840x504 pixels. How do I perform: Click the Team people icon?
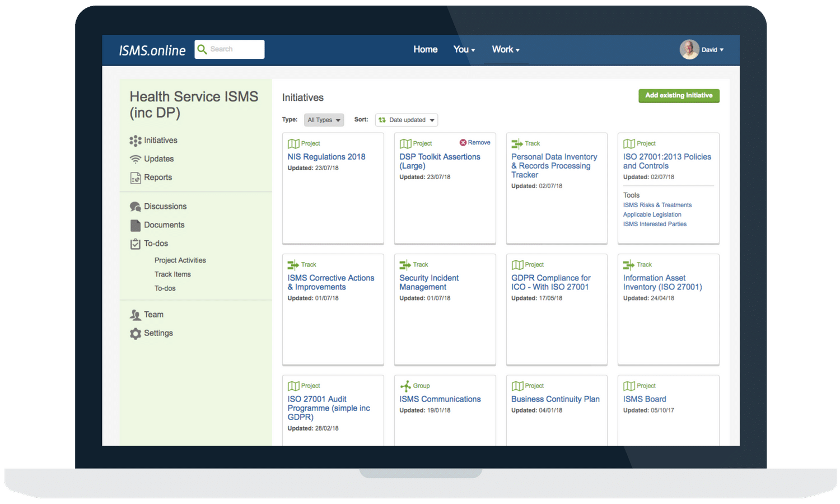coord(135,315)
